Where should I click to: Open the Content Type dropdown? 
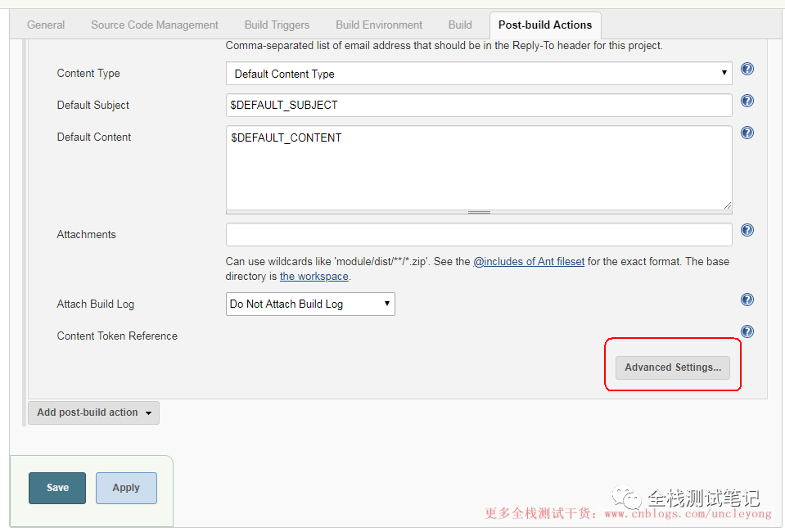point(479,74)
